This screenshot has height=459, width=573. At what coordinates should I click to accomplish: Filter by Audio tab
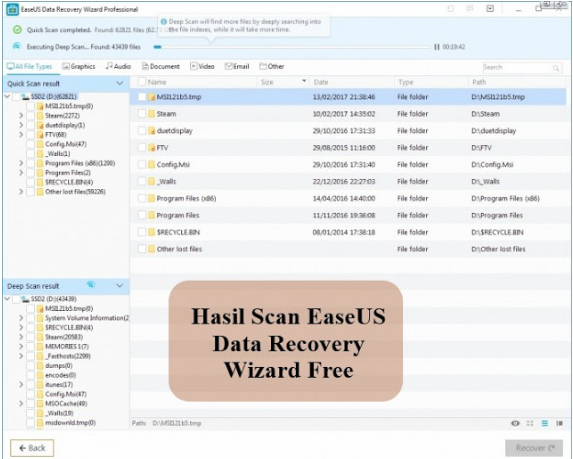[118, 67]
